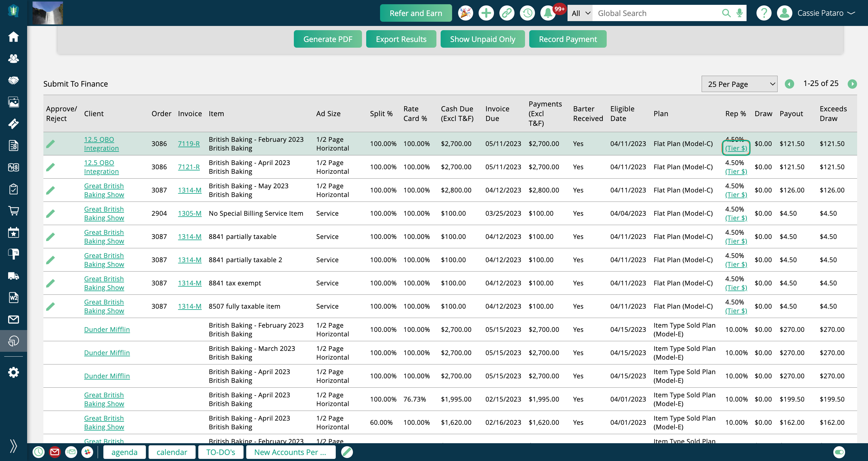Open invoice link 7121-R

(x=189, y=167)
